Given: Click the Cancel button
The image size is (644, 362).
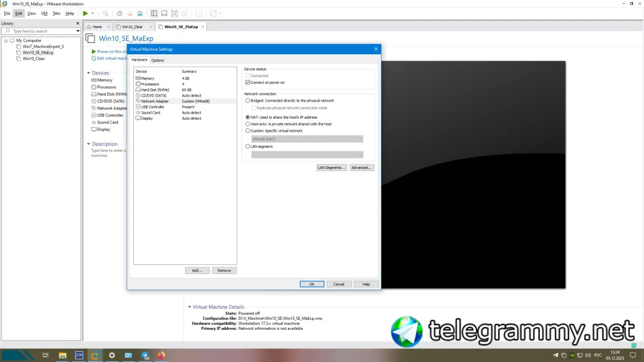Looking at the screenshot, I should (x=339, y=284).
